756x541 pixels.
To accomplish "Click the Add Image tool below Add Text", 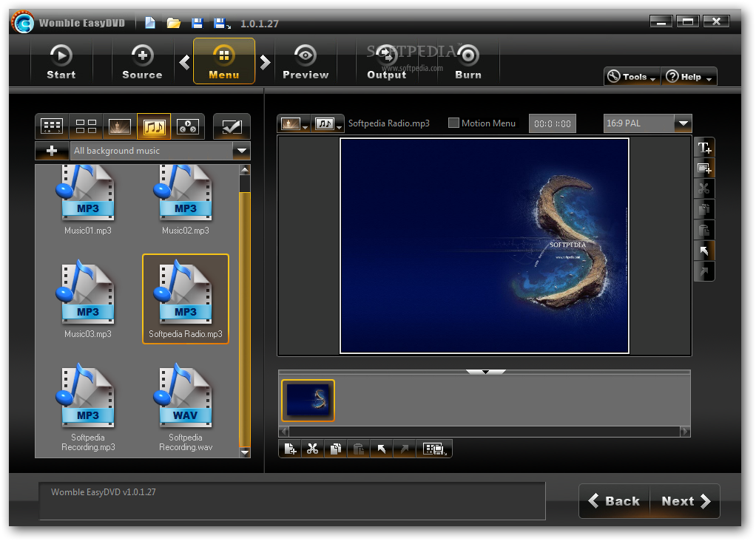I will [x=704, y=169].
